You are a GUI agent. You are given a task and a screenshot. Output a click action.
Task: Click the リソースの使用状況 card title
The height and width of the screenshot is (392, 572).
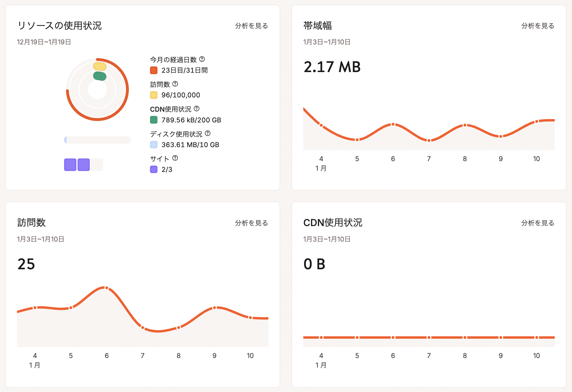(x=60, y=26)
